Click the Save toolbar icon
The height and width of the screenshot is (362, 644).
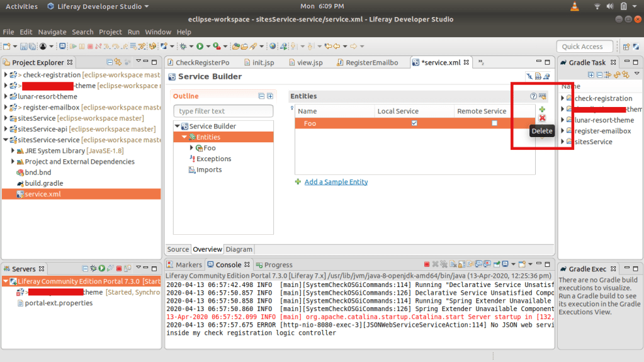(x=23, y=47)
